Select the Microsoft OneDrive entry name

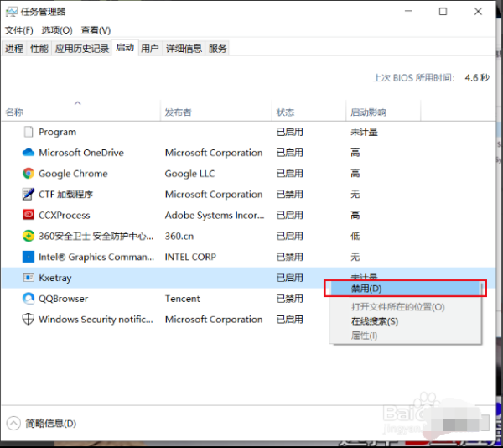pyautogui.click(x=81, y=153)
